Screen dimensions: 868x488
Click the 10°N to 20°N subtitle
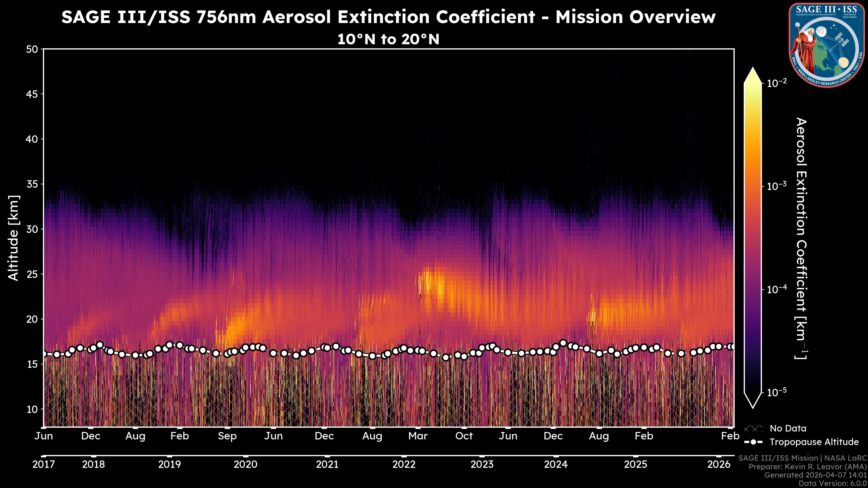(388, 39)
